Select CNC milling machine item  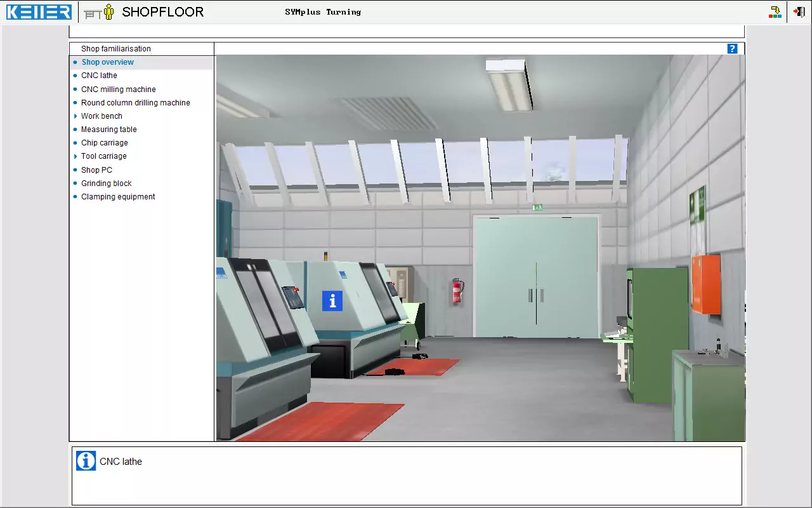118,90
